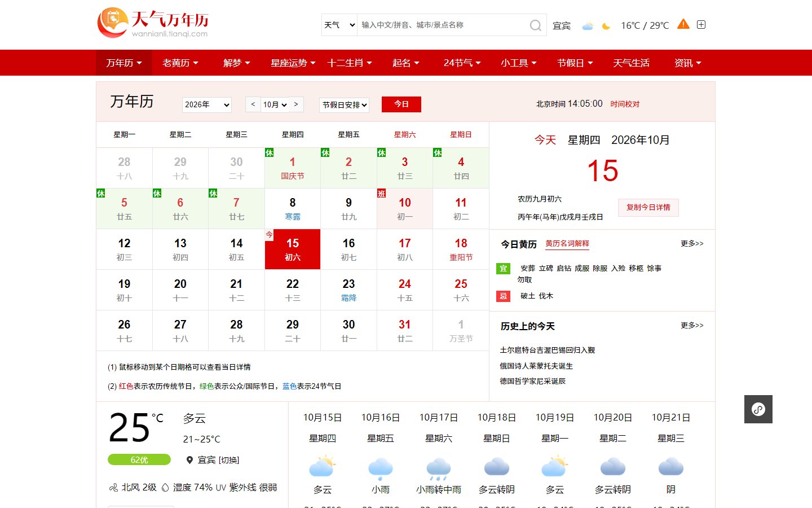The width and height of the screenshot is (812, 508).
Task: Expand the 24节气 navigation menu
Action: 462,63
